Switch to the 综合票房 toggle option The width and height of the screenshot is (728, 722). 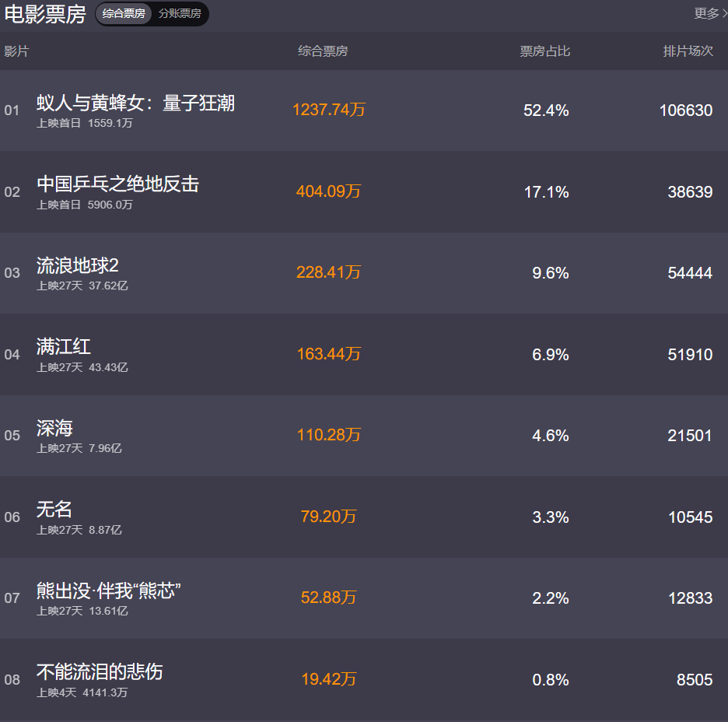pos(124,14)
